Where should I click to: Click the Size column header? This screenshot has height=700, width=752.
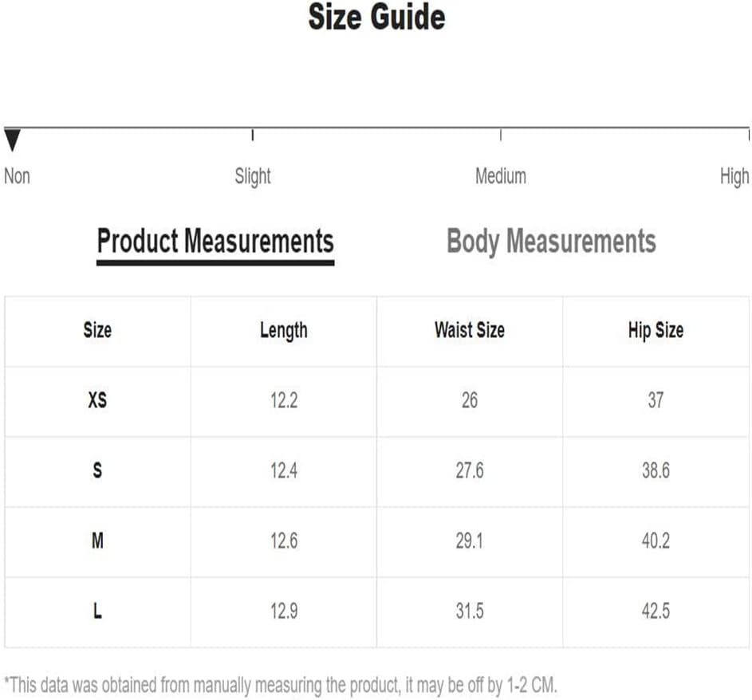coord(97,330)
